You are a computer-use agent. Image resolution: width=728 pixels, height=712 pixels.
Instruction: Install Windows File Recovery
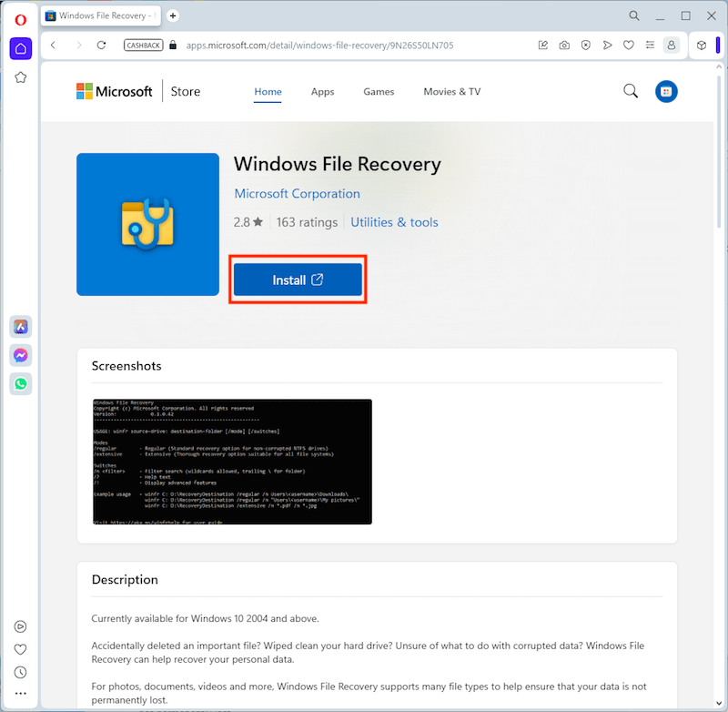[298, 280]
